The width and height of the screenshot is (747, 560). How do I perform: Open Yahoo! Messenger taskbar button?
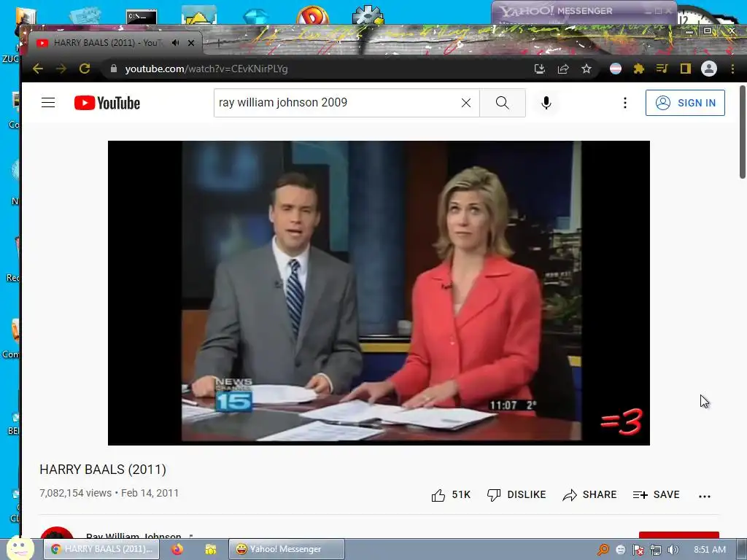click(286, 549)
